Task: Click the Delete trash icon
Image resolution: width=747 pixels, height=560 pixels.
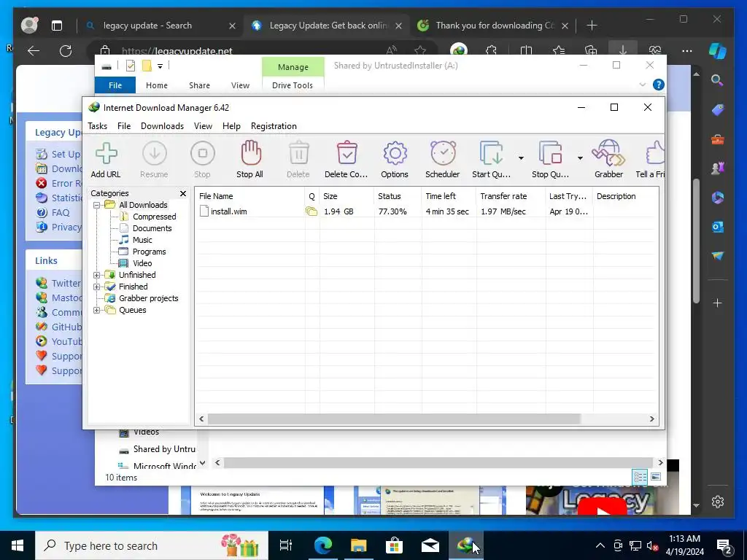Action: (x=298, y=153)
